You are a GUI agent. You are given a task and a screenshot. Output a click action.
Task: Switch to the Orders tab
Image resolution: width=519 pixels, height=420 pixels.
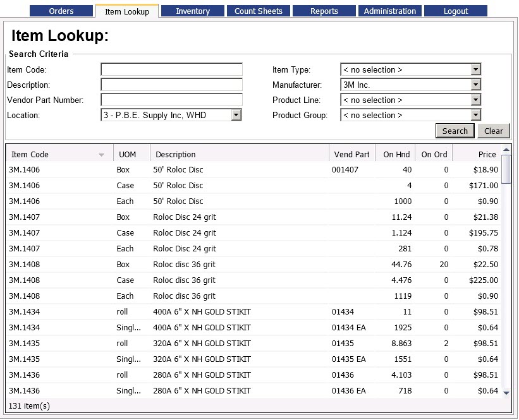[x=61, y=11]
